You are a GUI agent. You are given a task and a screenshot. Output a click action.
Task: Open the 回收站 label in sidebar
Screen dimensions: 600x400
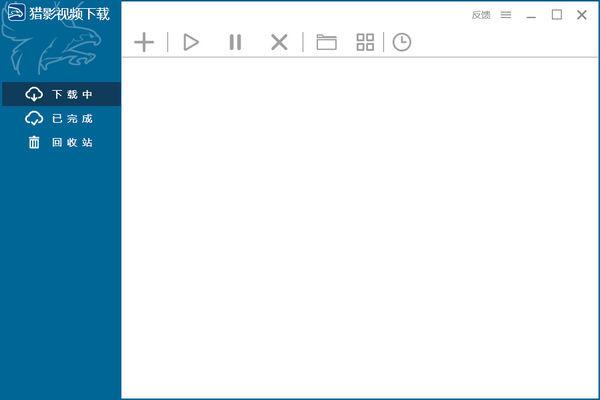(x=72, y=142)
